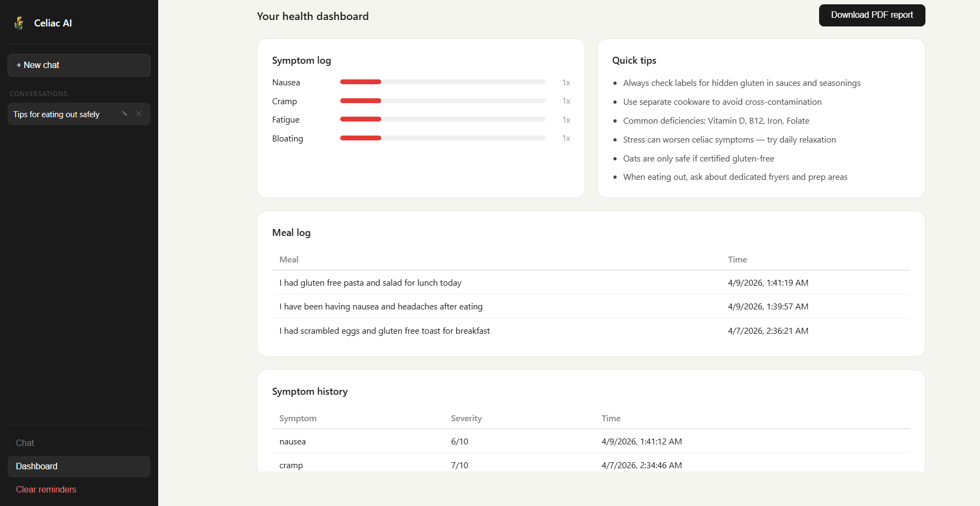This screenshot has height=506, width=980.
Task: Start a new chat
Action: 79,65
